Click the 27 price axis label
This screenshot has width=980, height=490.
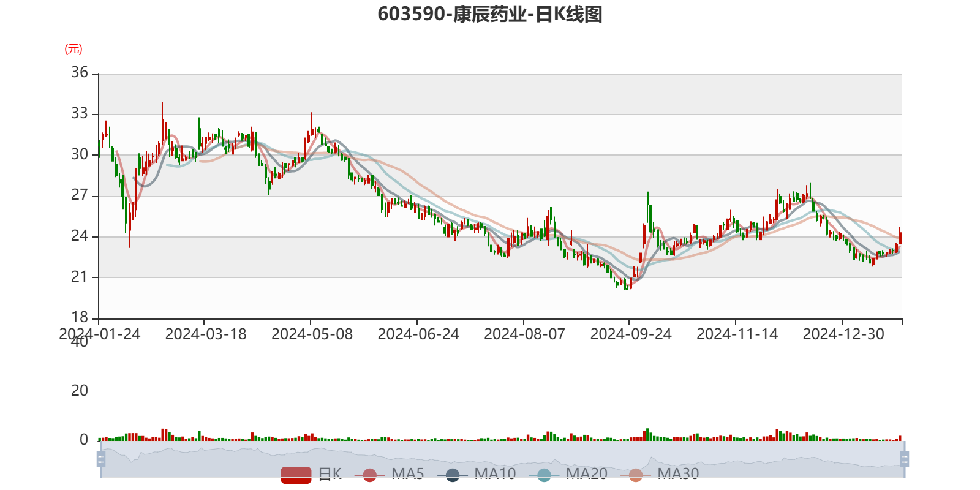click(x=80, y=195)
